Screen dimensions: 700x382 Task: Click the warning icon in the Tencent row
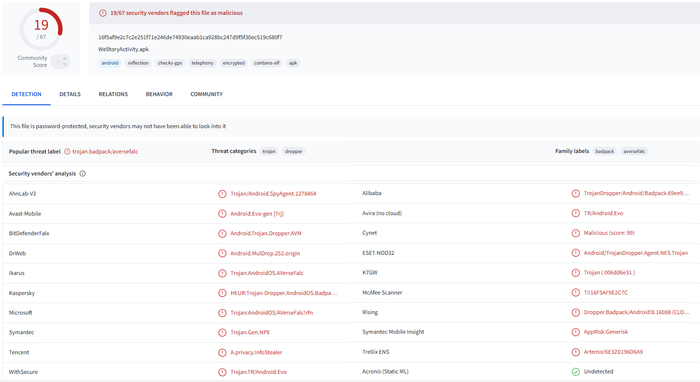(222, 353)
